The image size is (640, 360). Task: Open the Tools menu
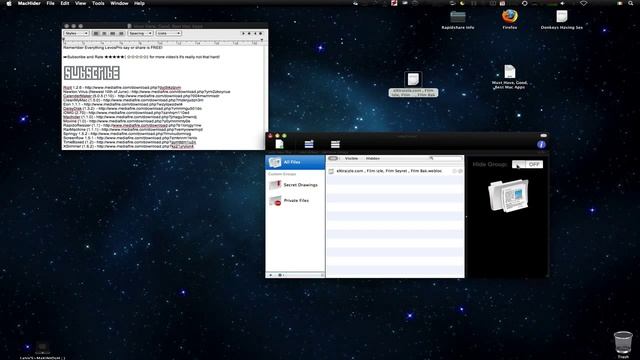pos(98,3)
